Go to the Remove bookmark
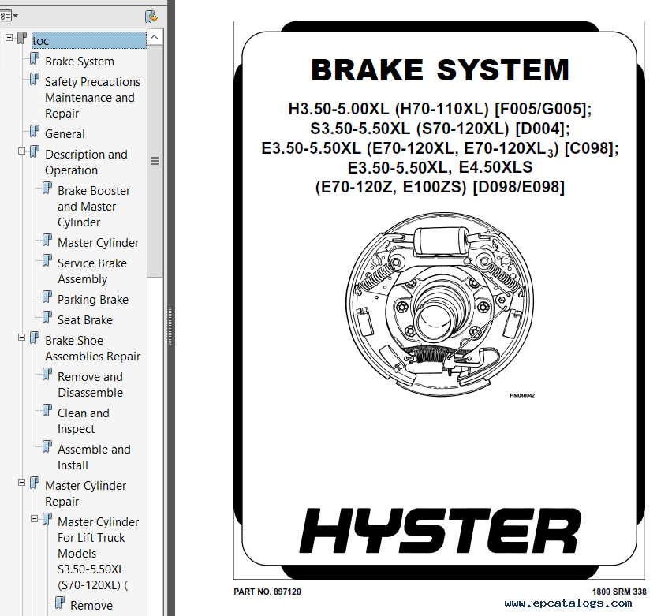The width and height of the screenshot is (672, 616). [91, 605]
